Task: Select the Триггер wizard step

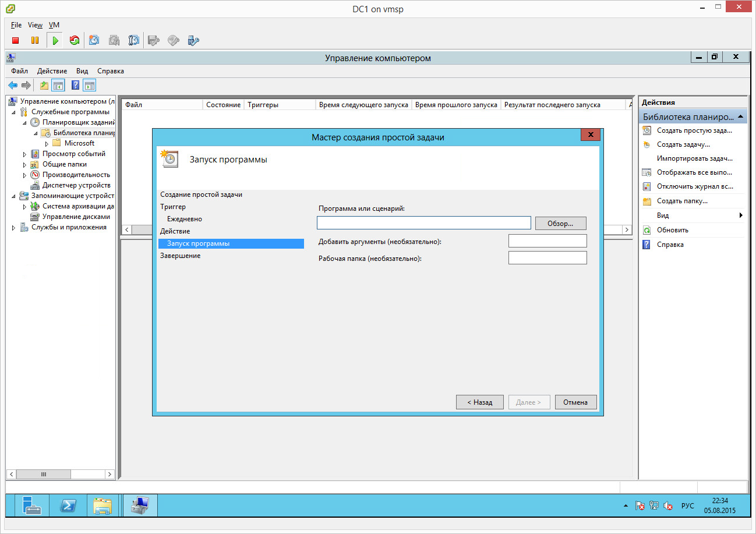Action: point(173,207)
